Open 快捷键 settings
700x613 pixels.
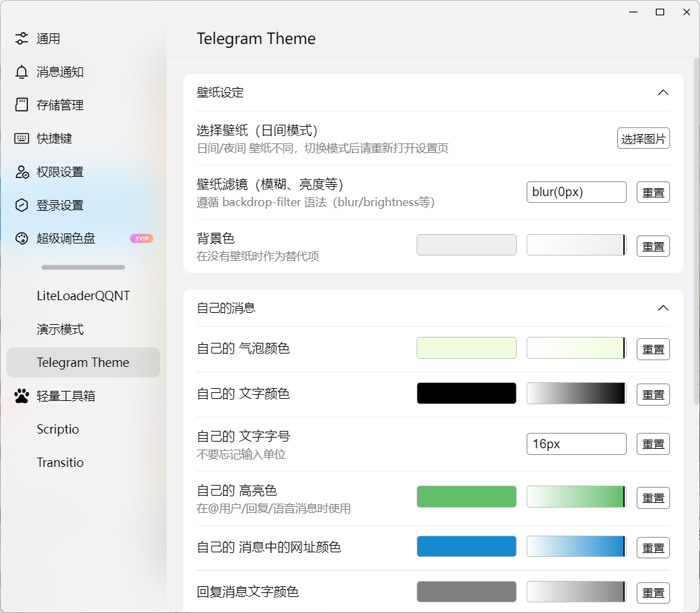click(x=83, y=139)
